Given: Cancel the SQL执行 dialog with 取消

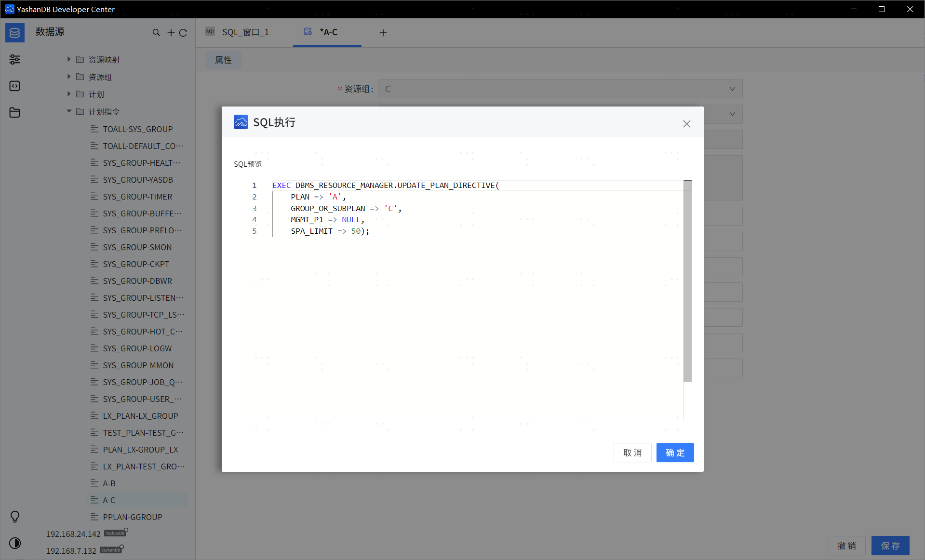Looking at the screenshot, I should [632, 453].
